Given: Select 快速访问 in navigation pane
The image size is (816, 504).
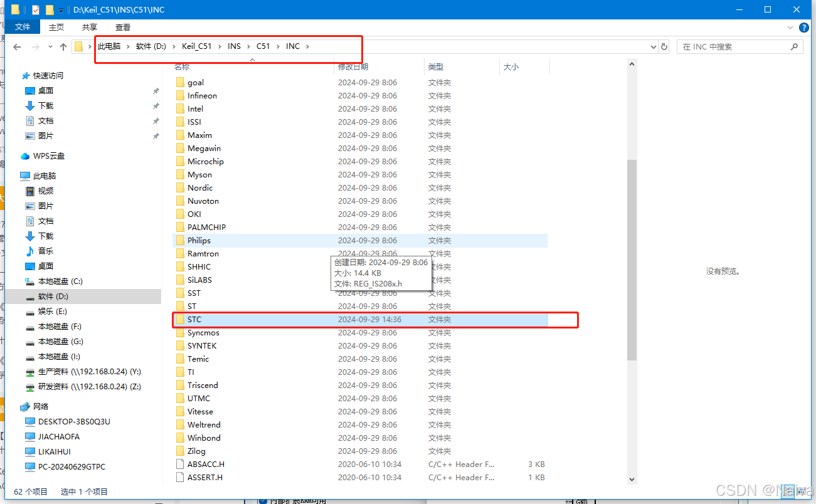Looking at the screenshot, I should (48, 75).
